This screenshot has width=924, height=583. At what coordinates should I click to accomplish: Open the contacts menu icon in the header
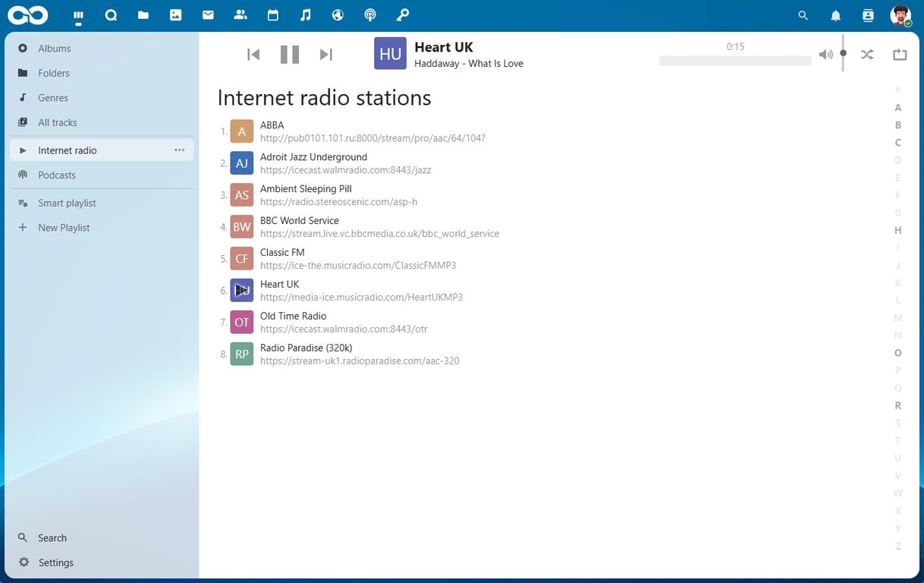pyautogui.click(x=869, y=15)
